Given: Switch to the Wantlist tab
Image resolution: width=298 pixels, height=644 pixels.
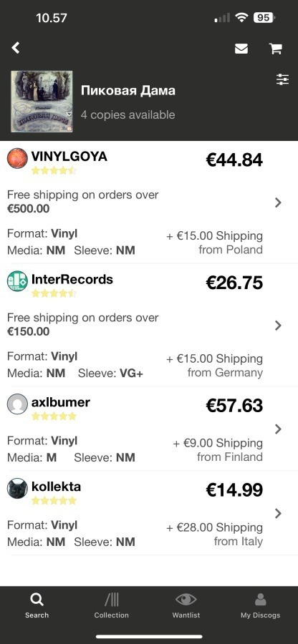Looking at the screenshot, I should 186,606.
